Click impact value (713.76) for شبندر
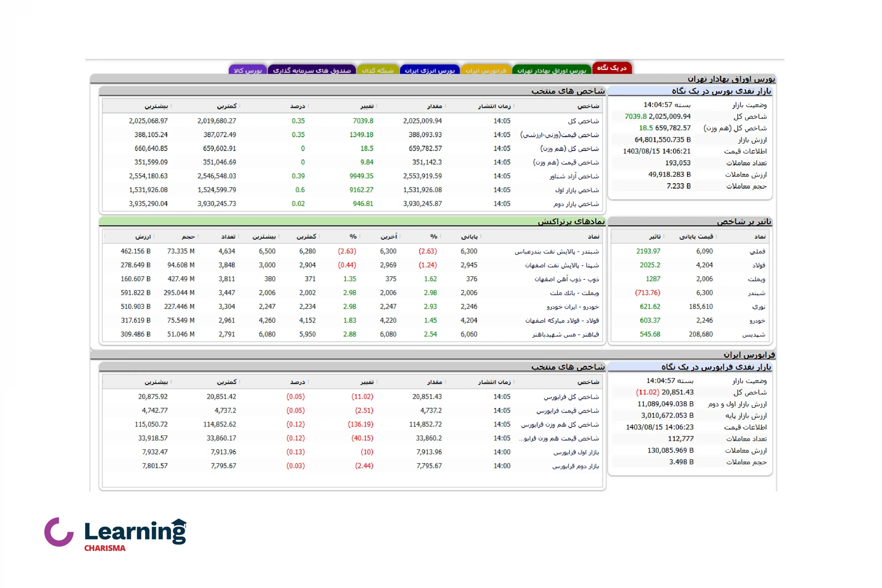 click(647, 293)
